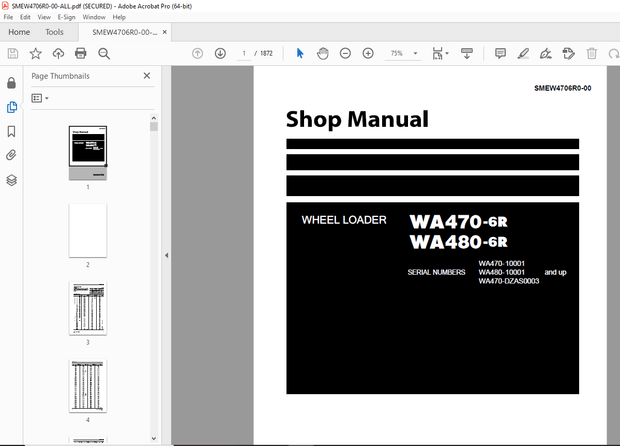Screen dimensions: 620x446
Task: Click the total page count "1872"
Action: click(267, 53)
